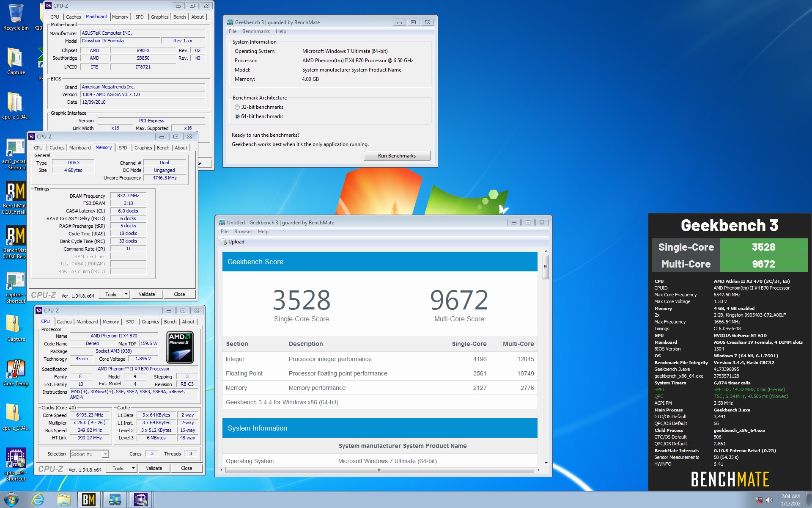Click the Integer row in Geekbench results
The image size is (812, 508).
point(380,359)
